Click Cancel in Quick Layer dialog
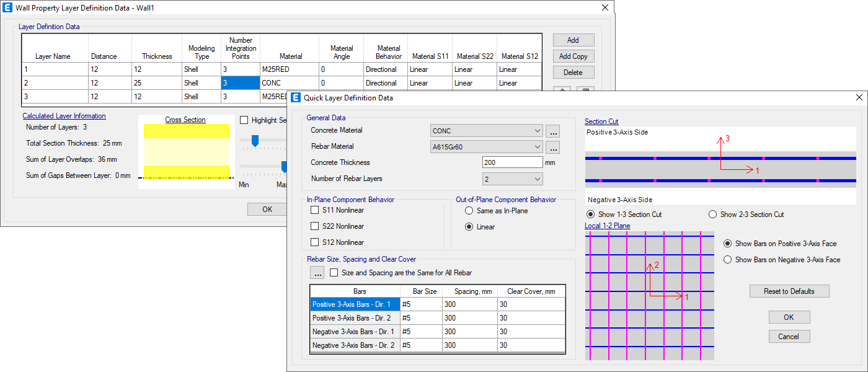Image resolution: width=868 pixels, height=372 pixels. click(x=789, y=337)
